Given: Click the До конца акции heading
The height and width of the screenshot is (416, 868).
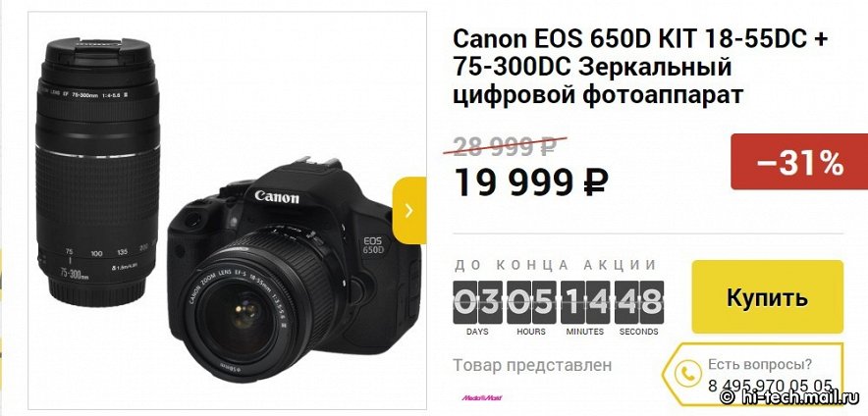Looking at the screenshot, I should tap(555, 265).
